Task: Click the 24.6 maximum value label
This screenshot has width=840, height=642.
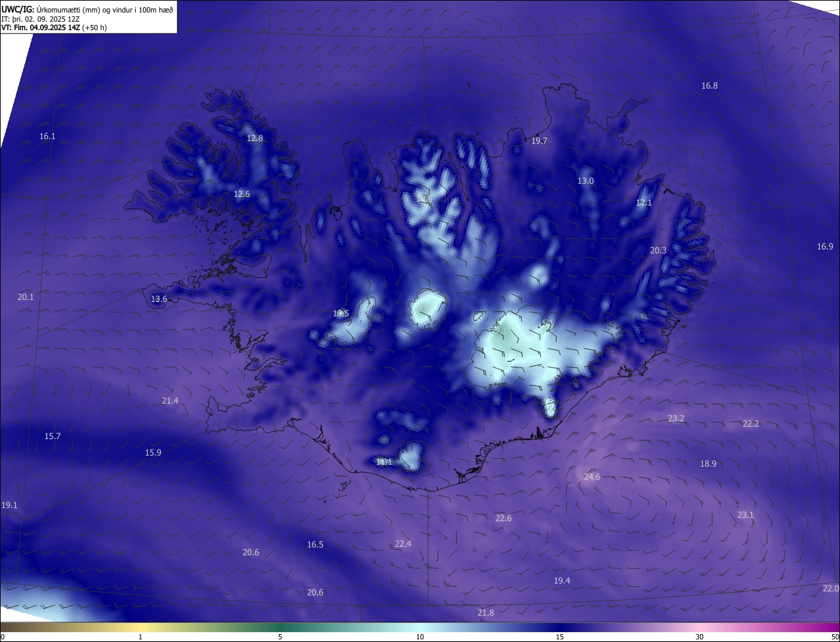Action: (592, 477)
